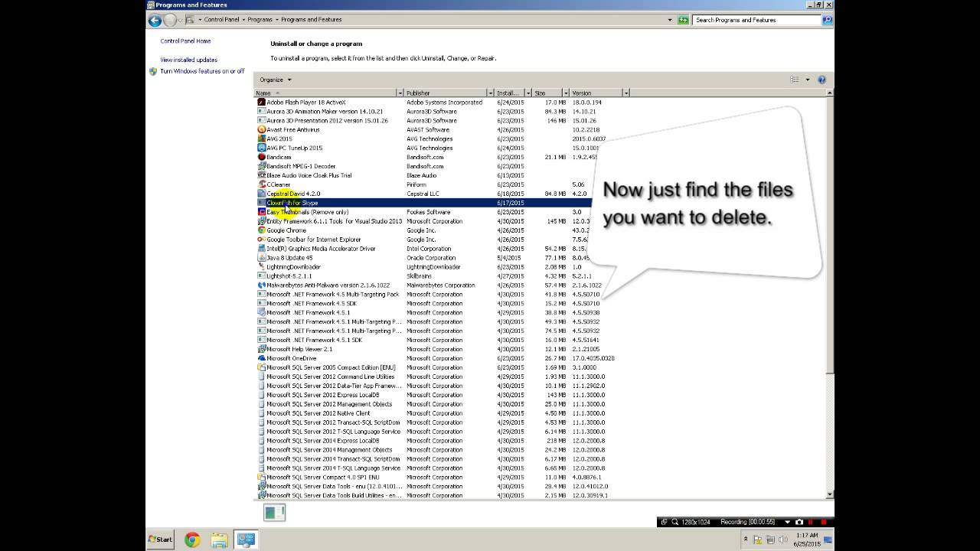Click Turn Windows features on or off
Screen dimensions: 980x551
coord(202,71)
